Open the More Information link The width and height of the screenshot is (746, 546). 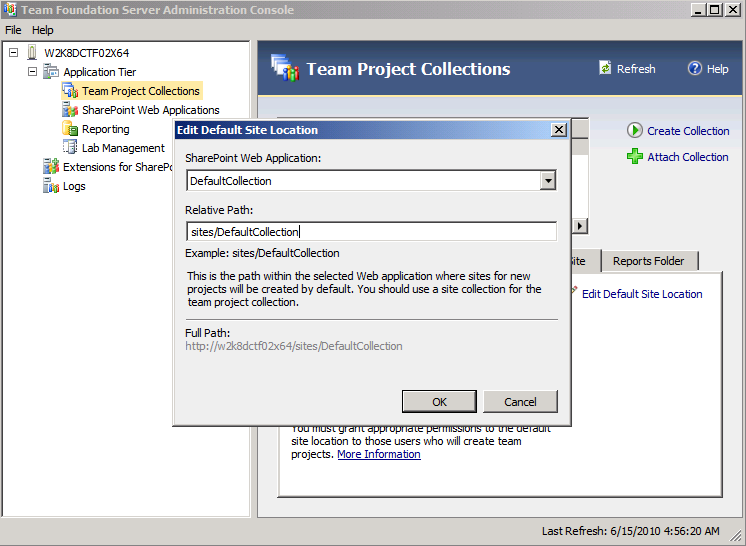[379, 454]
